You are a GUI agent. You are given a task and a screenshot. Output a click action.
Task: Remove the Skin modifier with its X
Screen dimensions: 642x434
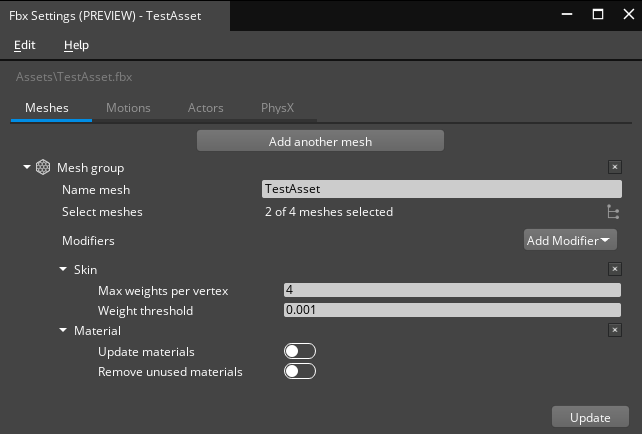point(615,270)
